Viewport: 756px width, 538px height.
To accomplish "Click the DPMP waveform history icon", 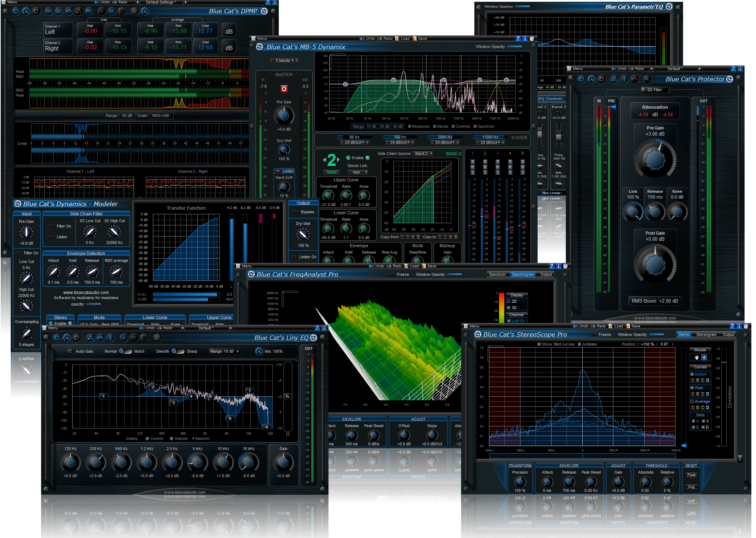I will 89,11.
